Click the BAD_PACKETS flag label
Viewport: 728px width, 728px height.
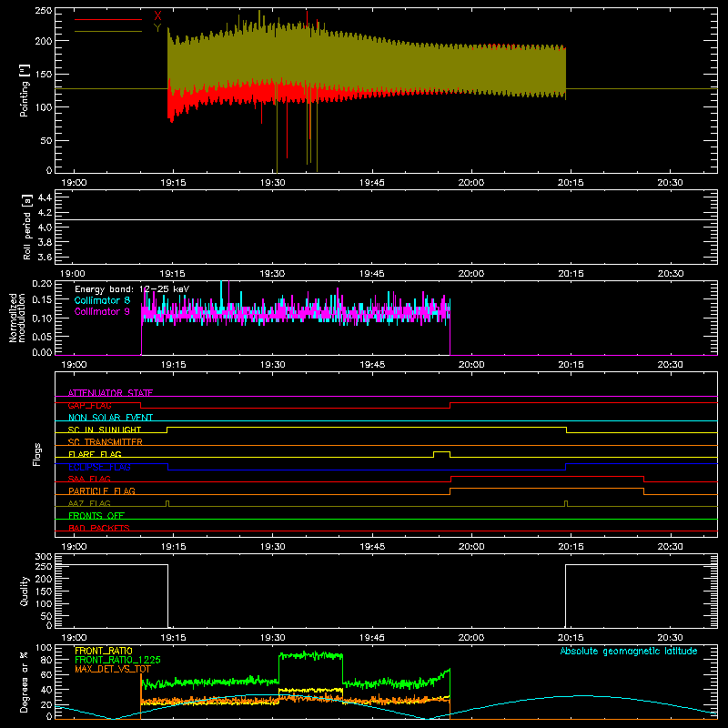pyautogui.click(x=99, y=528)
